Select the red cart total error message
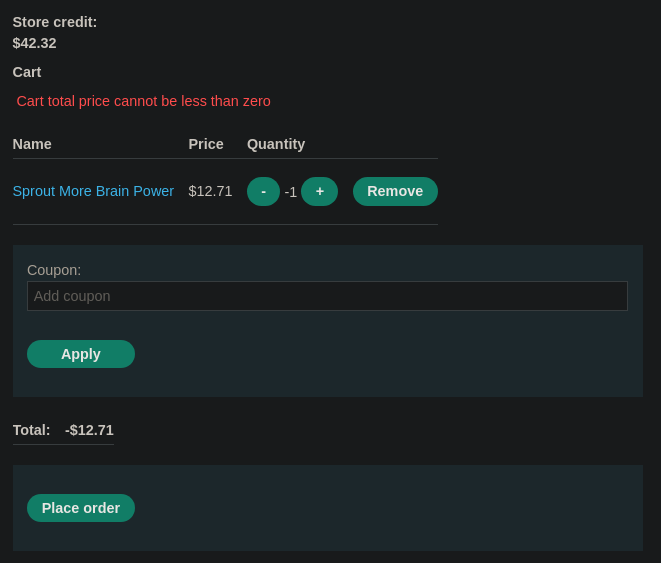 pyautogui.click(x=143, y=101)
